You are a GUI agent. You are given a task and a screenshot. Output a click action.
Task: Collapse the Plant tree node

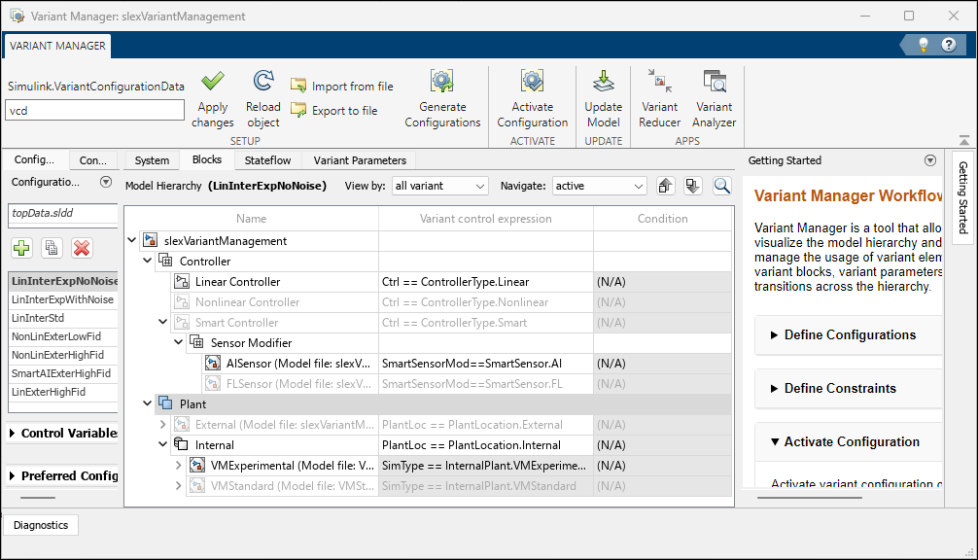[146, 403]
